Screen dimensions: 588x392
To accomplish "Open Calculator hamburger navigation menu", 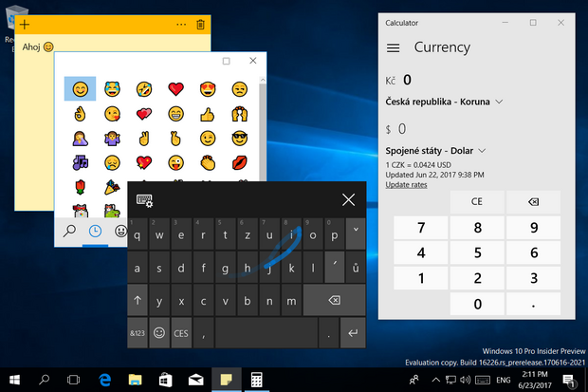I will (393, 48).
